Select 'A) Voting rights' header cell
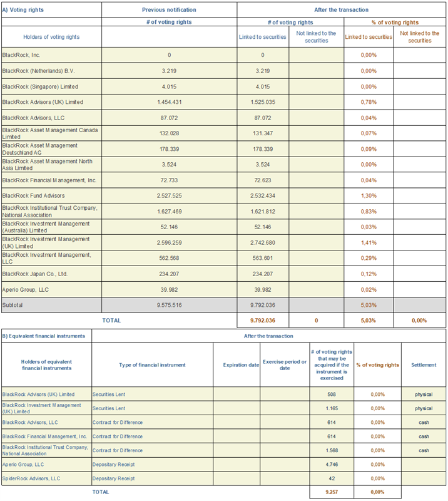This screenshot has height=501, width=448. (51, 10)
